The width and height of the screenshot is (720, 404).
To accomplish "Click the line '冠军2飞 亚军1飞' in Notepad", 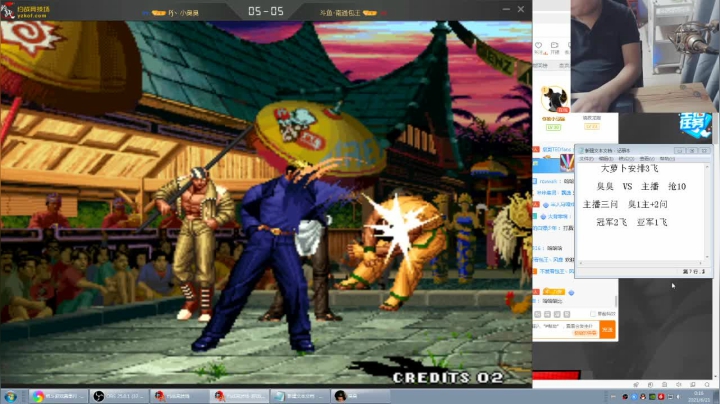I will point(631,222).
